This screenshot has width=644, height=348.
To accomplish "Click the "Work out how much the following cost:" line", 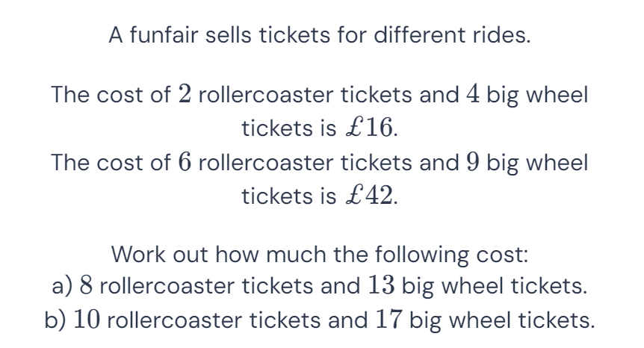I will click(x=320, y=255).
